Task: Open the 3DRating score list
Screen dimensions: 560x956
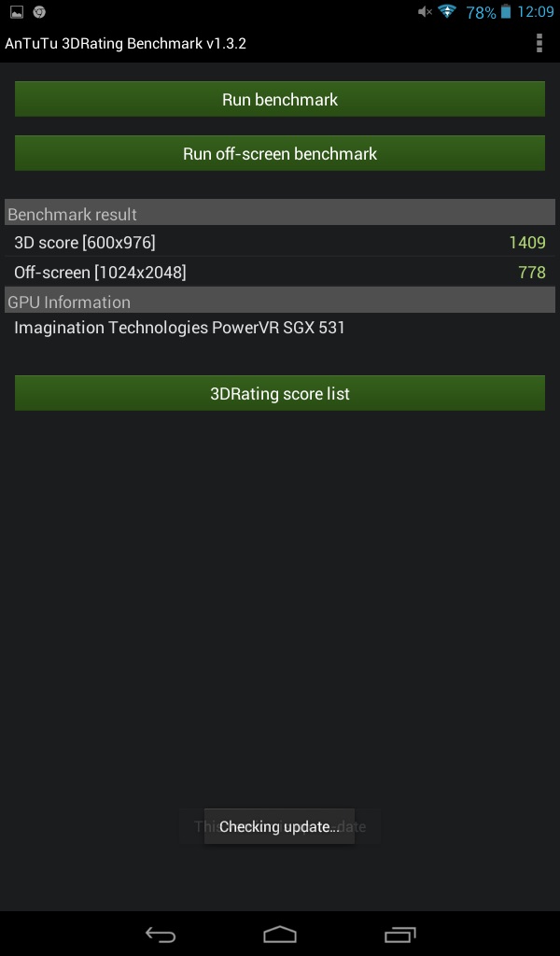Action: pos(280,393)
